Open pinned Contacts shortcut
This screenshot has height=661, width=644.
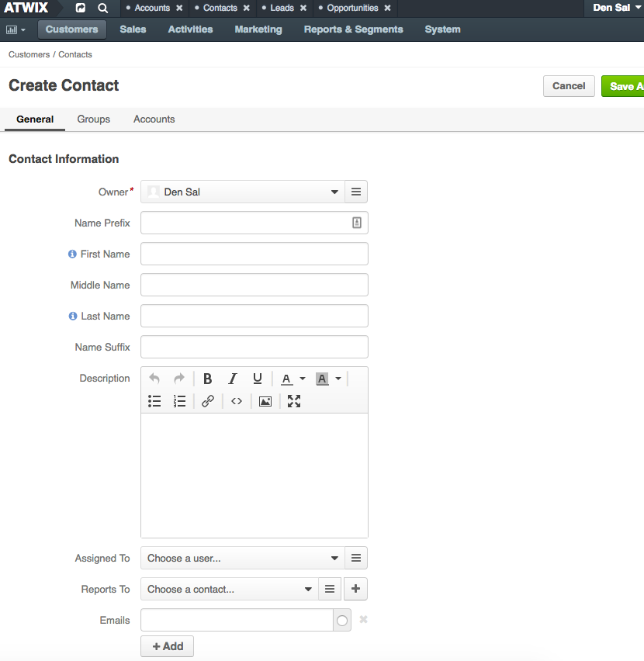click(220, 8)
